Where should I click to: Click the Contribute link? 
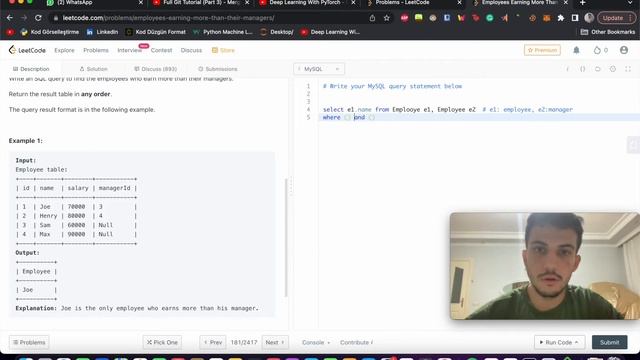point(356,342)
